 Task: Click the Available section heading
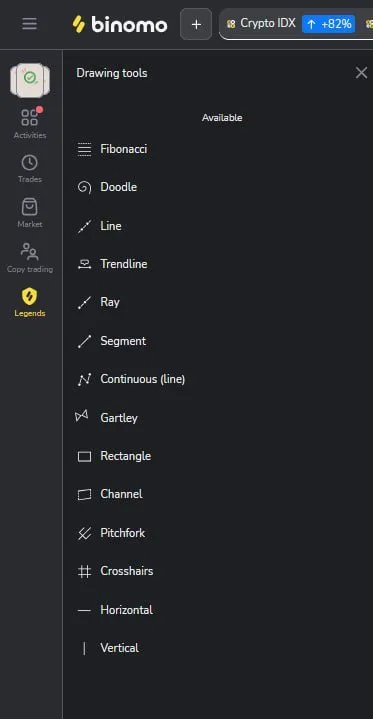(x=222, y=118)
